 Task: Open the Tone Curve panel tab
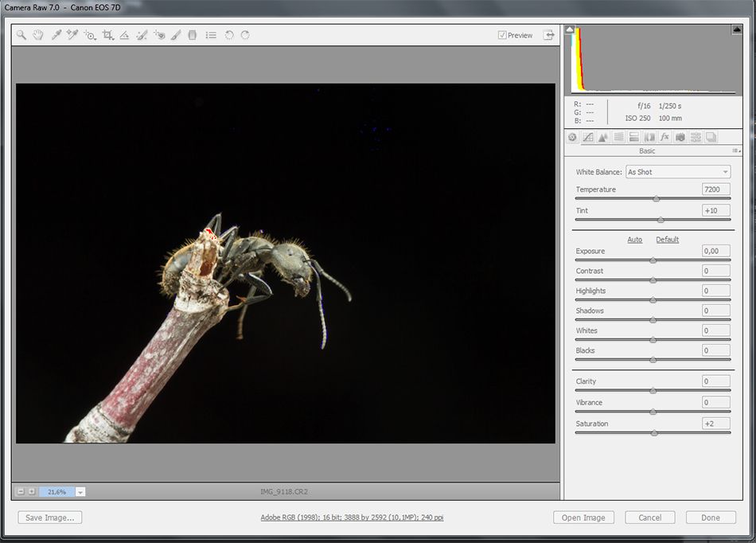pyautogui.click(x=588, y=137)
